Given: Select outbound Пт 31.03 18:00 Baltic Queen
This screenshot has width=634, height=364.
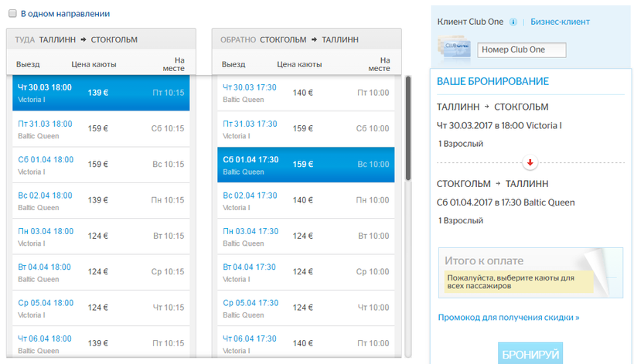Looking at the screenshot, I should [x=101, y=129].
